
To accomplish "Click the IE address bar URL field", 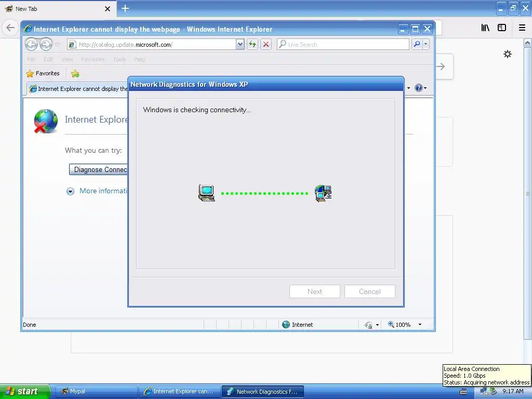I will pyautogui.click(x=151, y=45).
